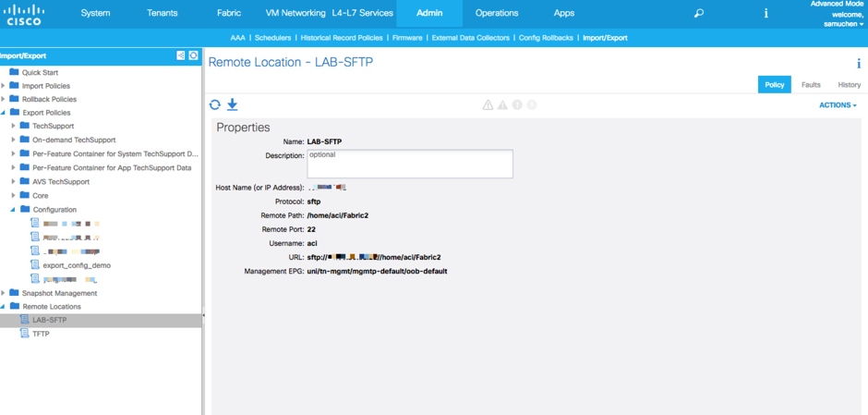
Task: Switch to the History tab
Action: pyautogui.click(x=849, y=85)
